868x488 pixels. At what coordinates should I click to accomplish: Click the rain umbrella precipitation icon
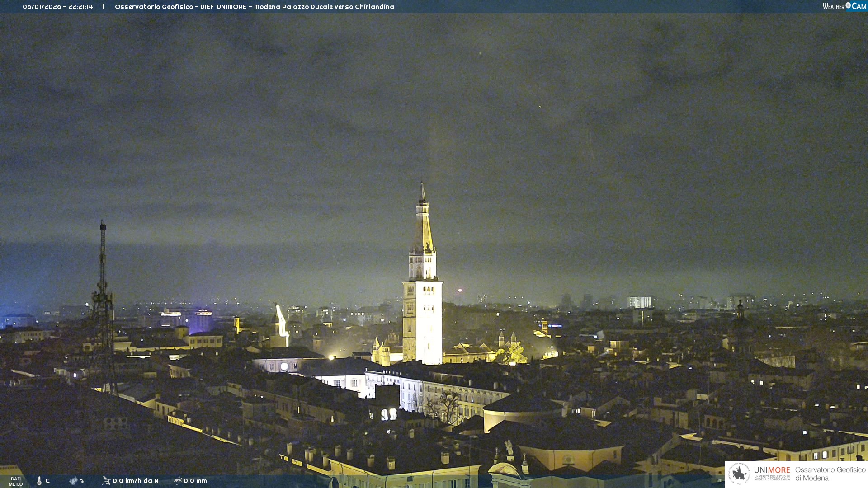click(178, 481)
